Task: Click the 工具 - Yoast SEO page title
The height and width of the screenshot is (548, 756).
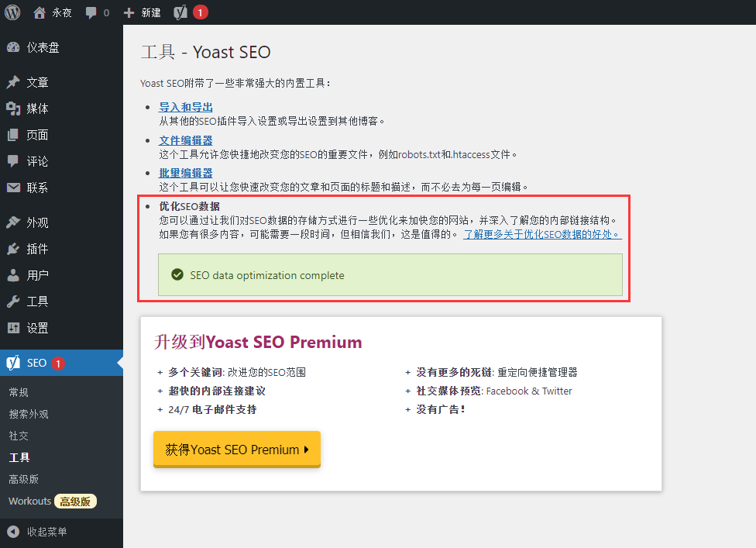Action: [x=206, y=52]
